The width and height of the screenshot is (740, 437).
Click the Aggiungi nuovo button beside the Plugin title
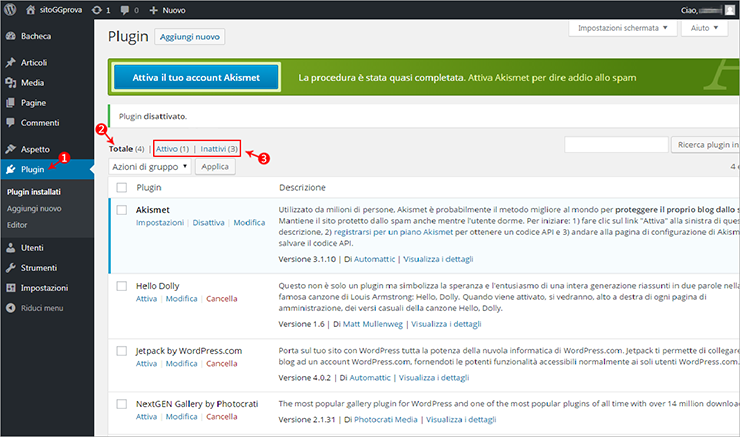190,37
